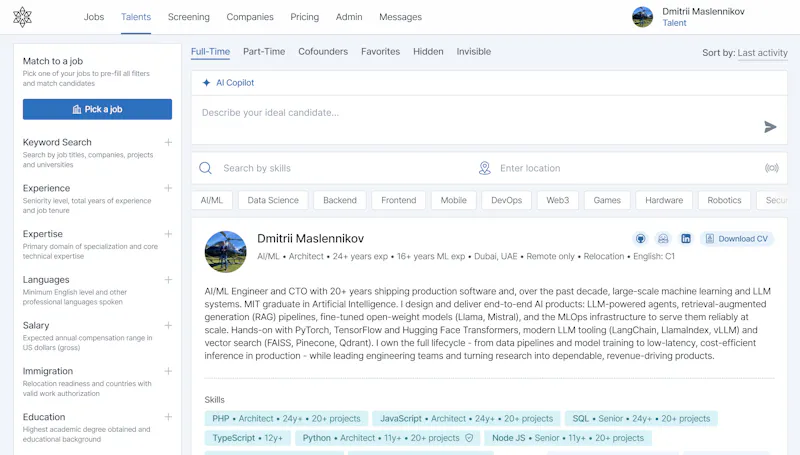Filter by Robotics chip
This screenshot has height=455, width=800.
coord(724,200)
